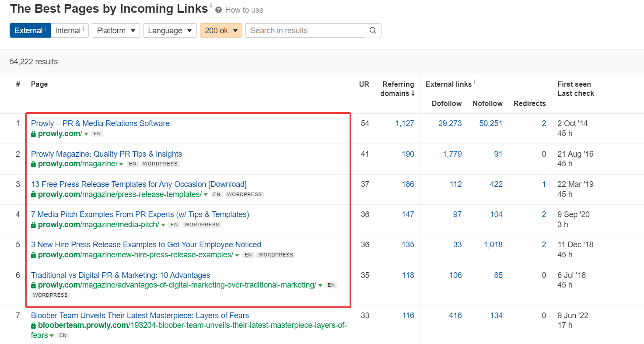The width and height of the screenshot is (644, 344).
Task: Click the lock icon for press-release-templates URL
Action: pyautogui.click(x=33, y=194)
